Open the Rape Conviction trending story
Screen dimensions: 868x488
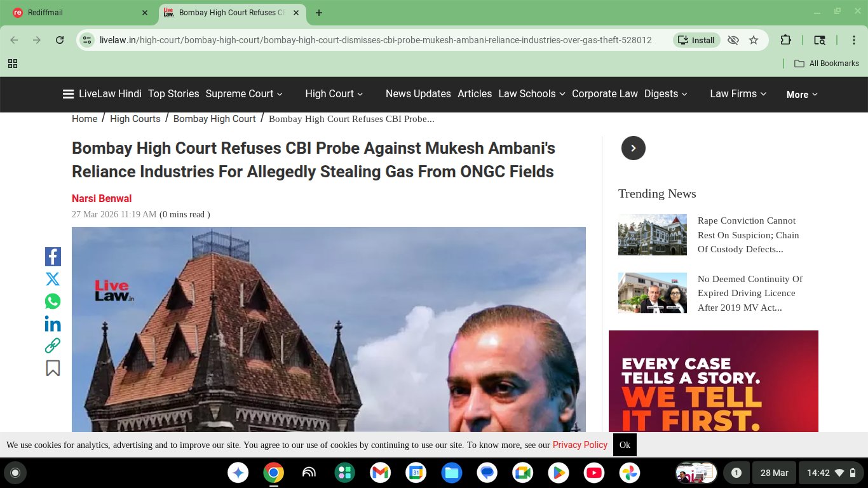pyautogui.click(x=749, y=235)
